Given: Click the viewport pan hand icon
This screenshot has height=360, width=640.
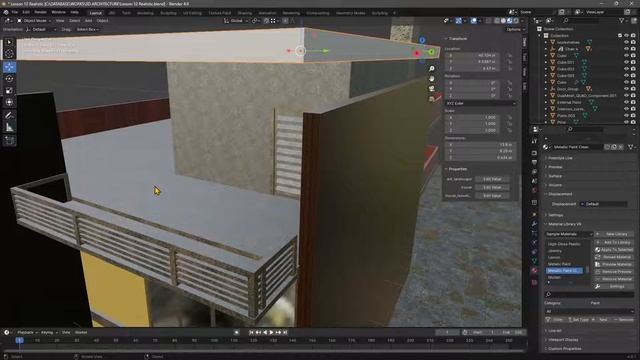Looking at the screenshot, I should [431, 78].
